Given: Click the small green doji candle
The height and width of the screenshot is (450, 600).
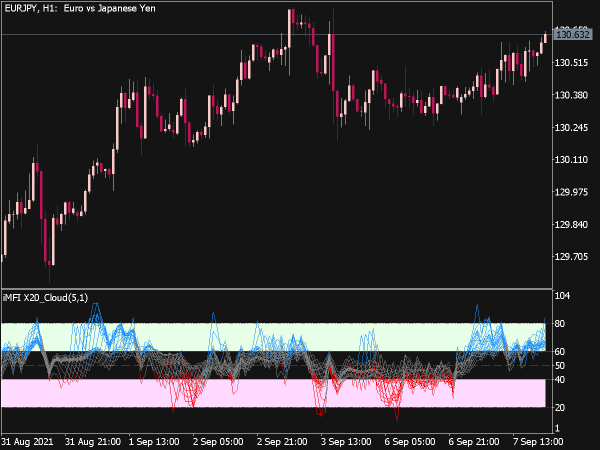Looking at the screenshot, I should pos(362,111).
